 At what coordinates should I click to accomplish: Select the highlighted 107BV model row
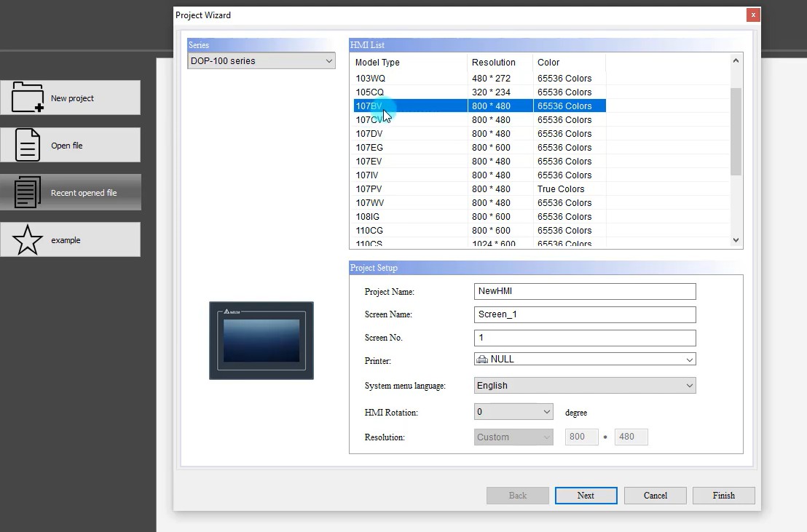pos(480,106)
